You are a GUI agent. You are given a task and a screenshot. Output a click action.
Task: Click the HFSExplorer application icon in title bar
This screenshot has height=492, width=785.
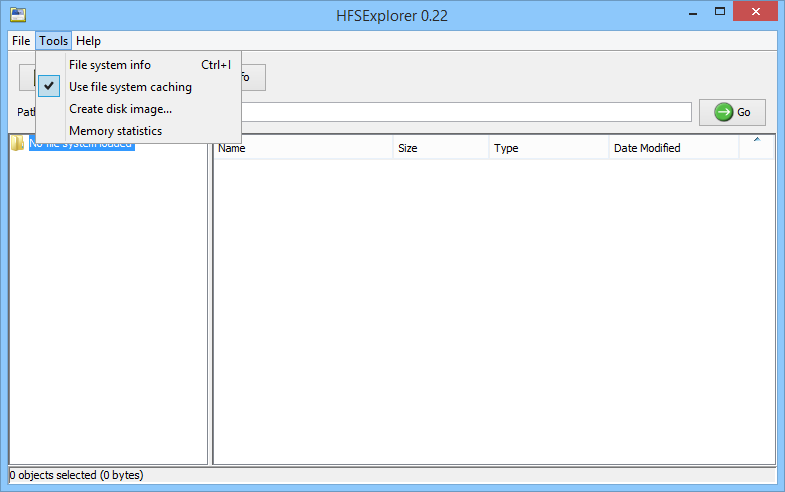[18, 15]
